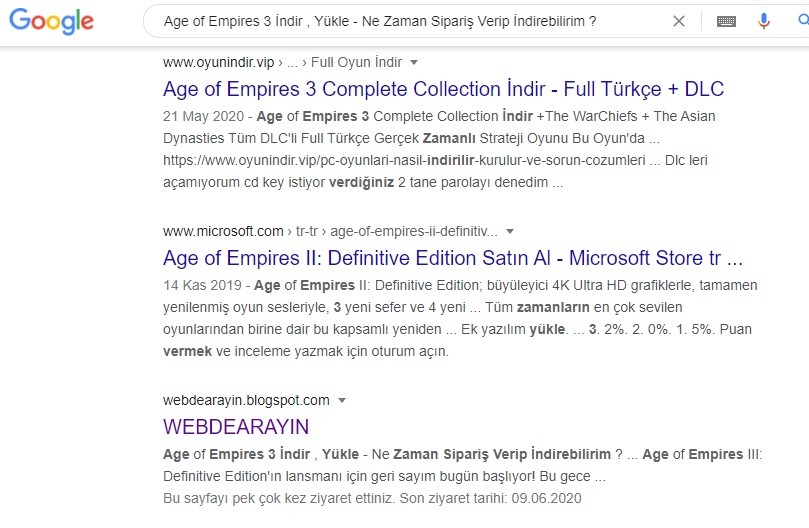Click the search magnifier icon
The image size is (809, 528).
click(x=803, y=21)
